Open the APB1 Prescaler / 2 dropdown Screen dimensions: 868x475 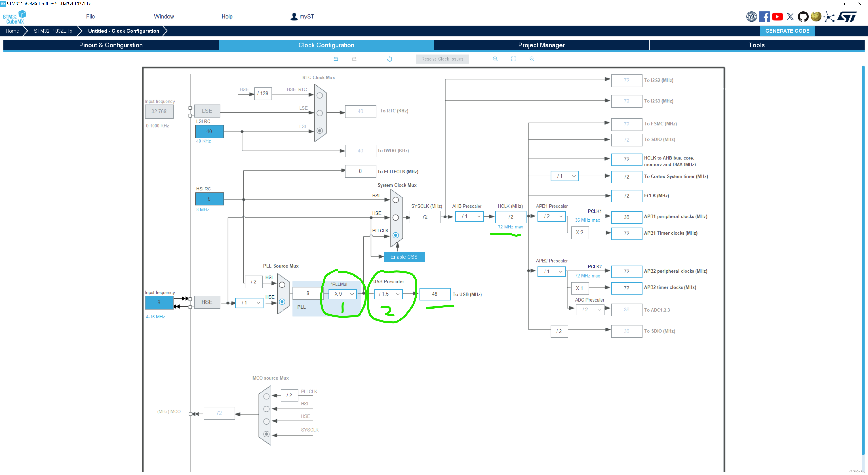coord(552,216)
